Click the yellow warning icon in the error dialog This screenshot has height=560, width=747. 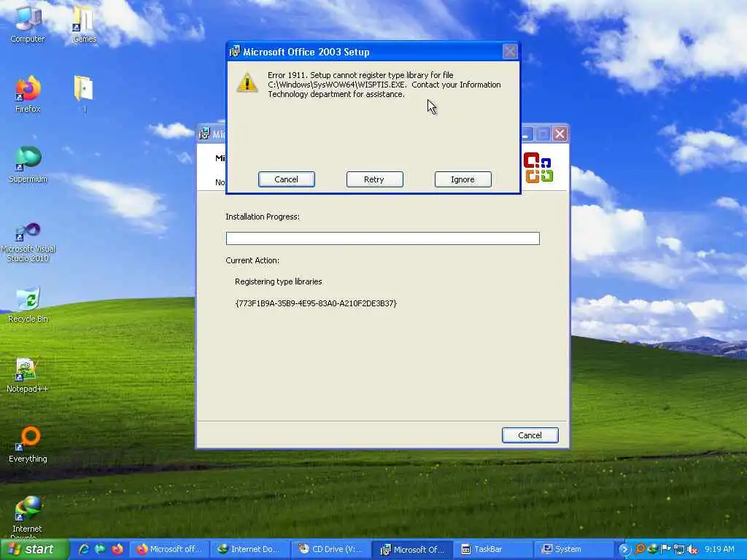(x=247, y=82)
